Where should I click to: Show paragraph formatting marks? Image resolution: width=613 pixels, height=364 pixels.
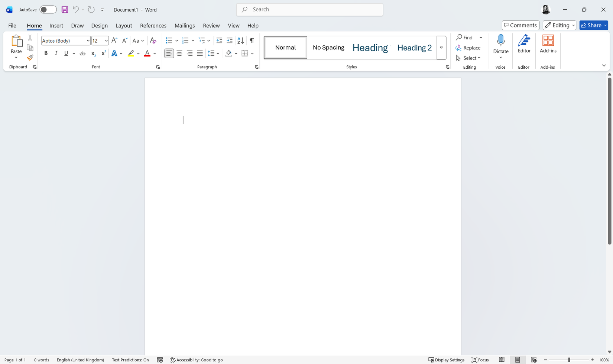252,40
